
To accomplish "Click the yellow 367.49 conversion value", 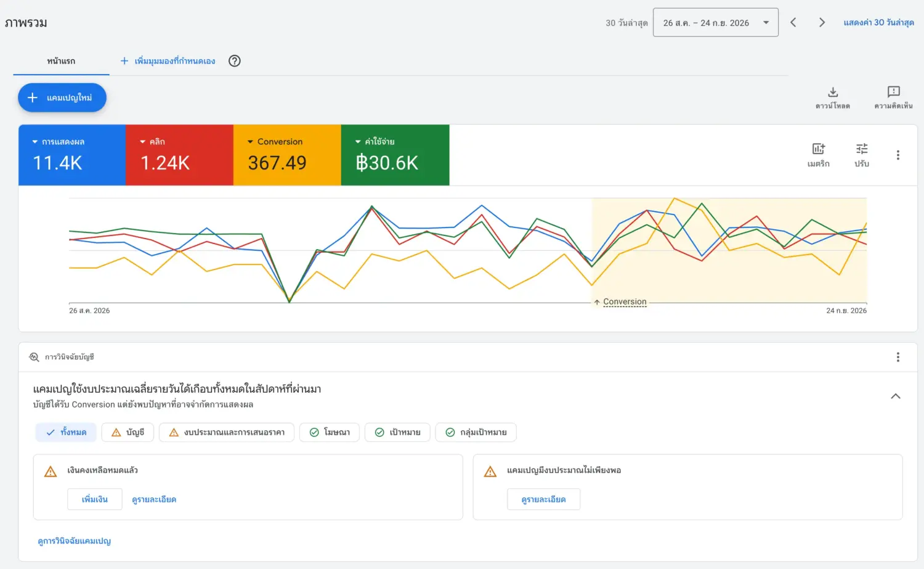I will pos(277,163).
